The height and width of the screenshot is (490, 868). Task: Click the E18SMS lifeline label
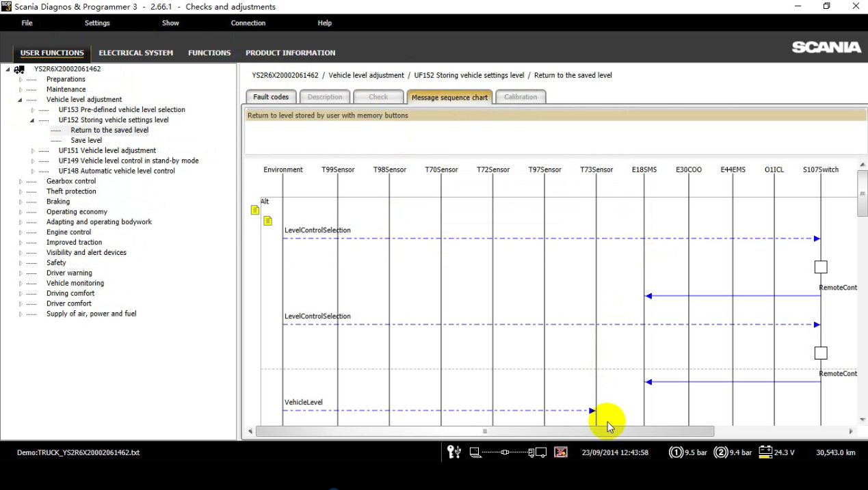(644, 169)
